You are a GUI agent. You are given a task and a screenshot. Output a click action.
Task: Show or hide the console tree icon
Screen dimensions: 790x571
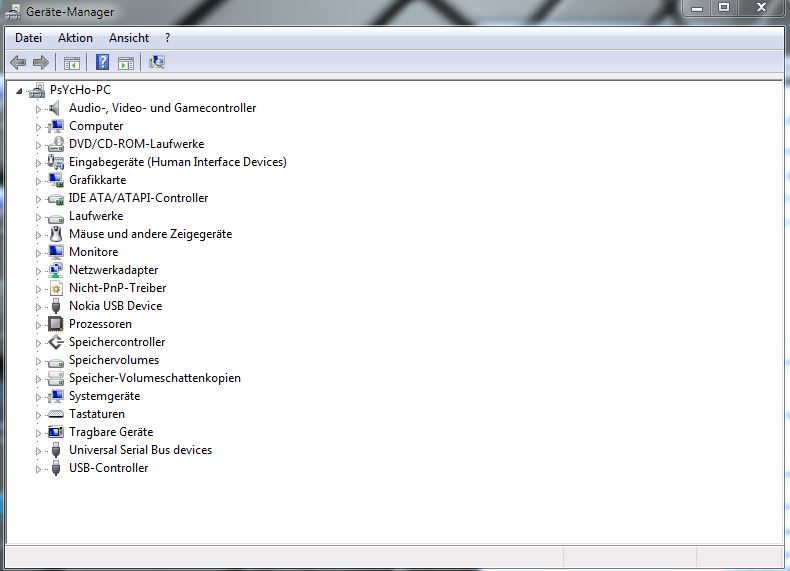click(72, 63)
